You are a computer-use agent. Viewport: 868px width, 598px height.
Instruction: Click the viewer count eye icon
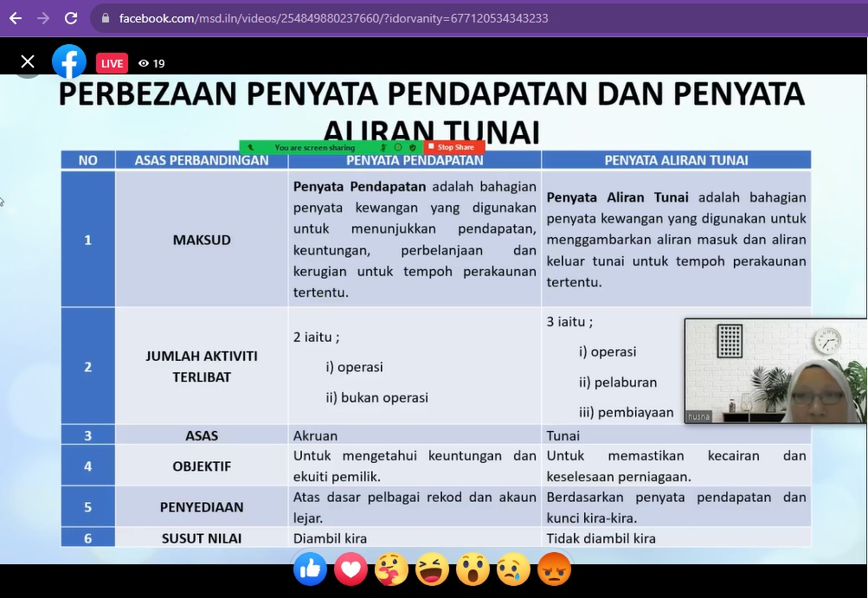tap(144, 63)
